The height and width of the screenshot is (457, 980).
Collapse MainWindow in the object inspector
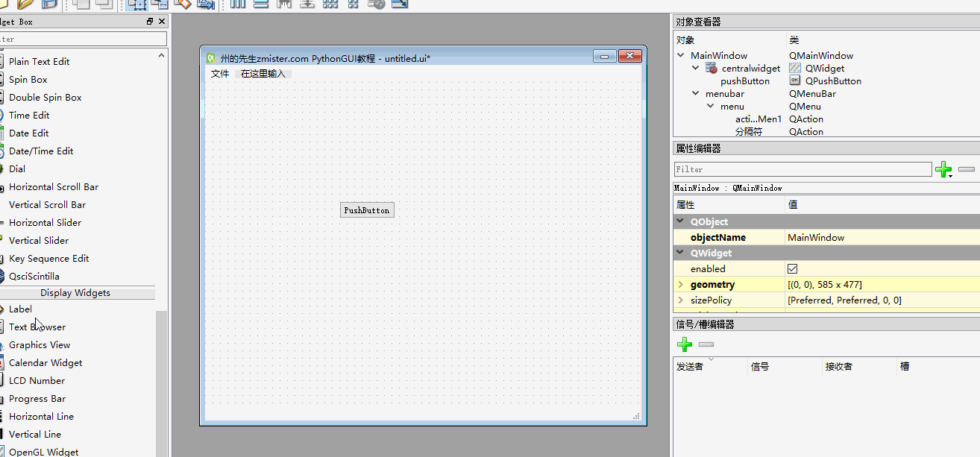679,55
